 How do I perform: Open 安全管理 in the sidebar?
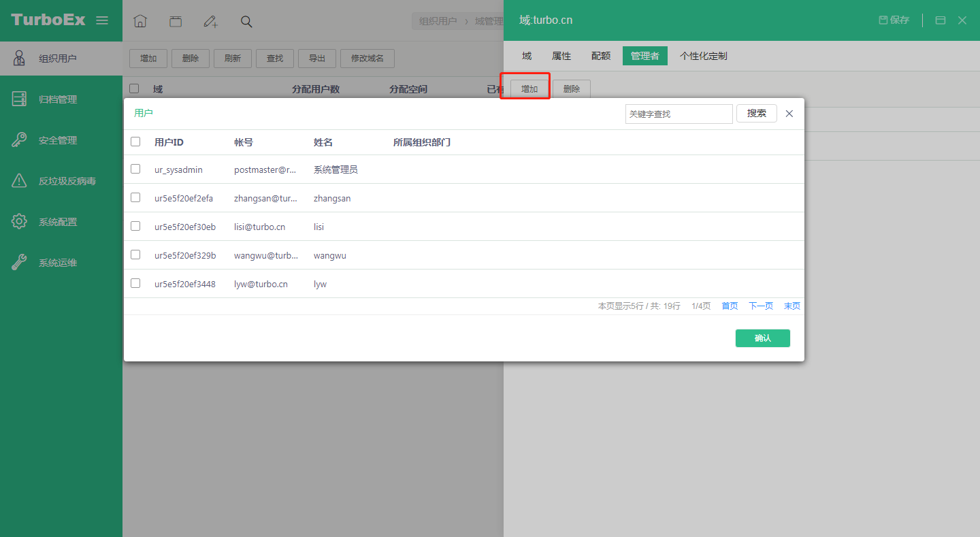[x=58, y=140]
